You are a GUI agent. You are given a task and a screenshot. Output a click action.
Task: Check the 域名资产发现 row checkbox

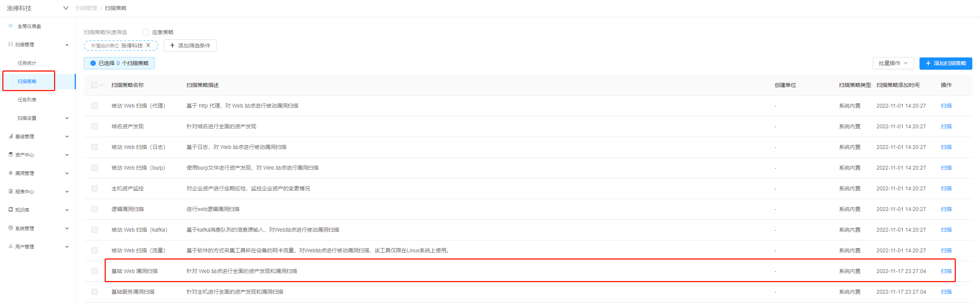[x=95, y=126]
